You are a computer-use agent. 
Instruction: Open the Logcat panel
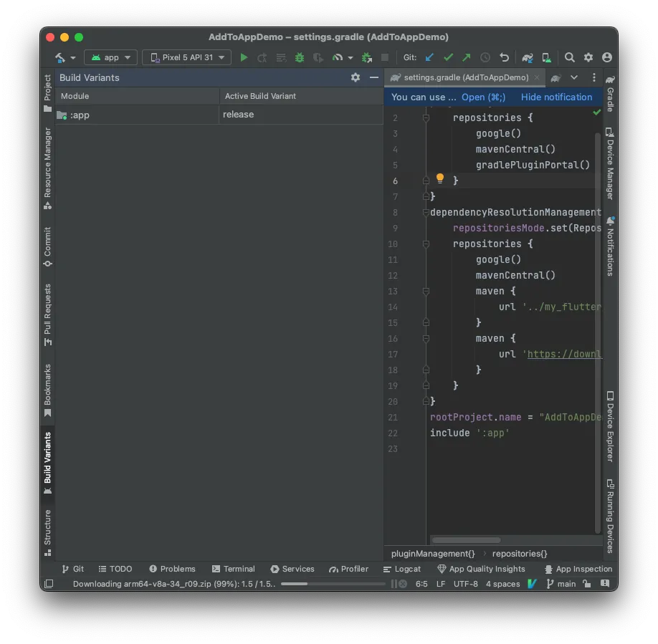pos(402,569)
